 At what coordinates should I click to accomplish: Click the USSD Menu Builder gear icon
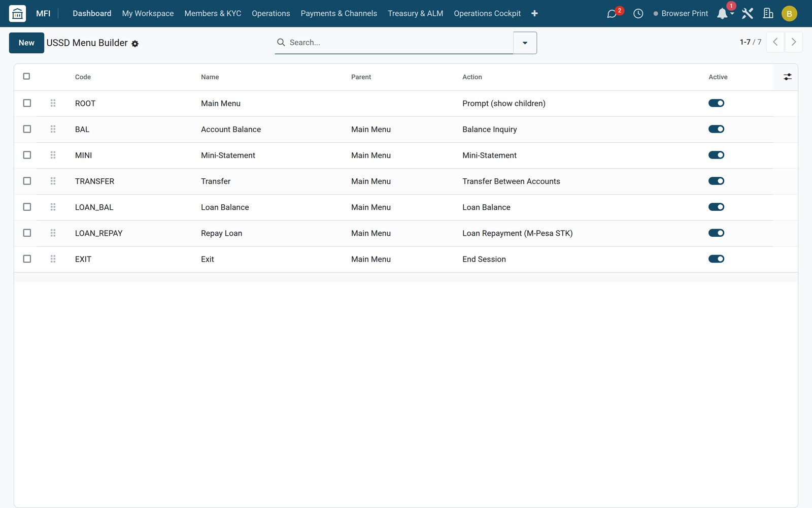(135, 44)
